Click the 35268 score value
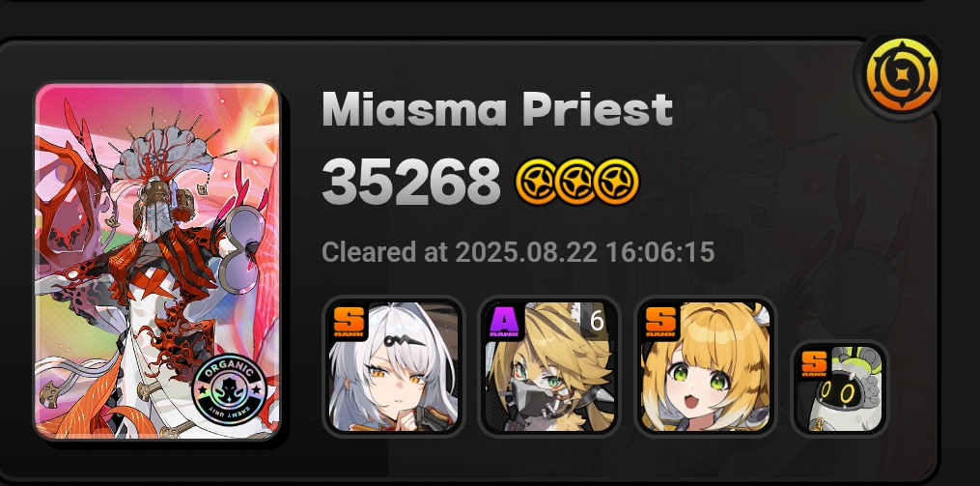 (411, 182)
